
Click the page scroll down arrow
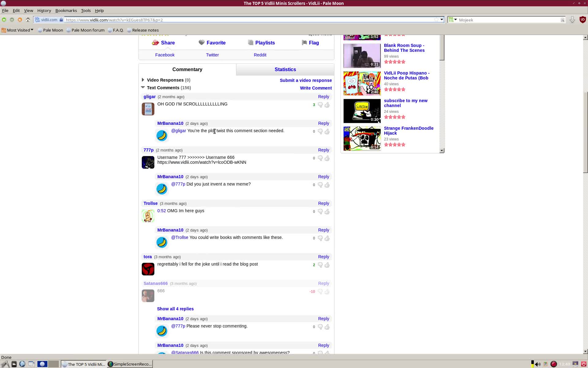[x=585, y=351]
